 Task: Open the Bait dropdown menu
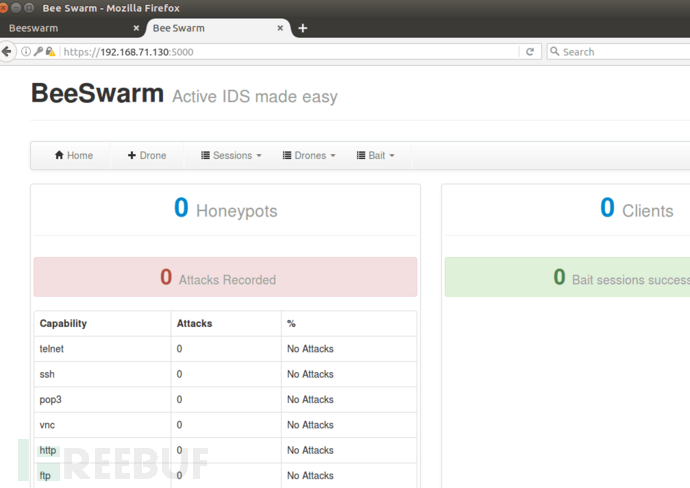tap(375, 155)
